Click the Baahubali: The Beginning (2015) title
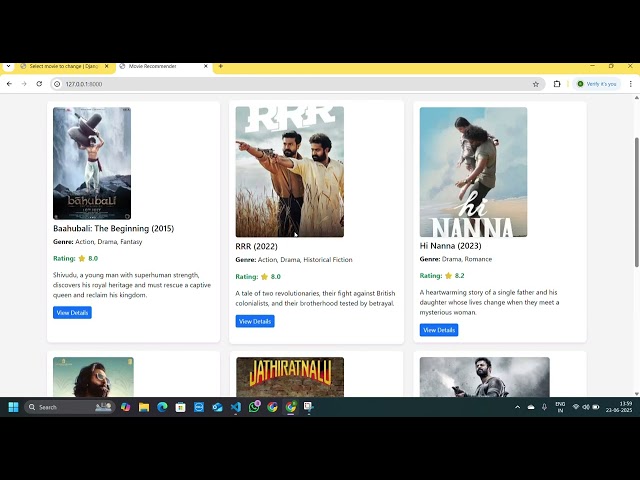The height and width of the screenshot is (480, 640). (113, 229)
